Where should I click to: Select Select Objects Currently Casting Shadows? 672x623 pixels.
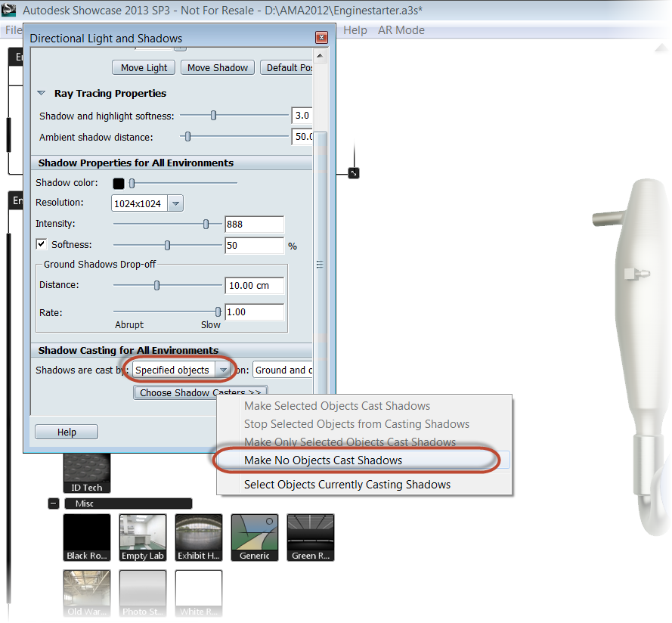click(x=347, y=485)
